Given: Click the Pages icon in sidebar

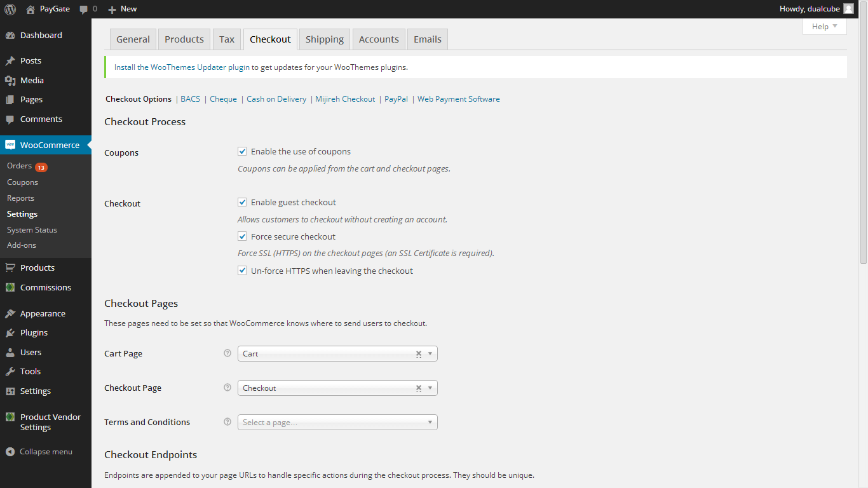Looking at the screenshot, I should coord(10,100).
